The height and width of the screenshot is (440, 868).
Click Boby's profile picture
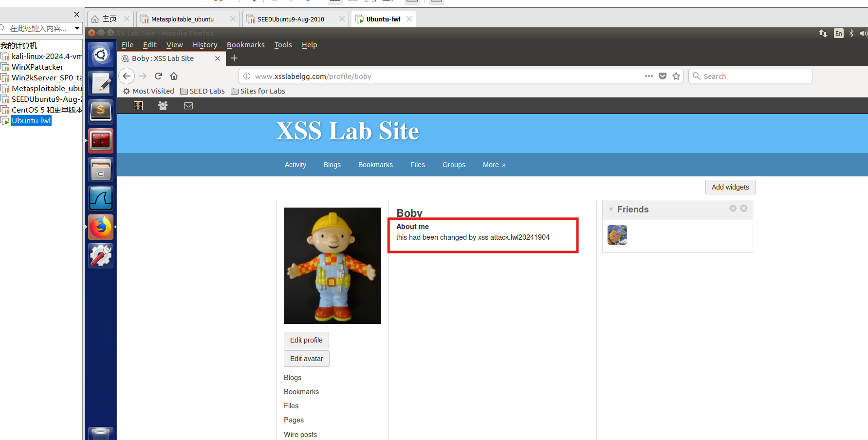click(x=332, y=266)
